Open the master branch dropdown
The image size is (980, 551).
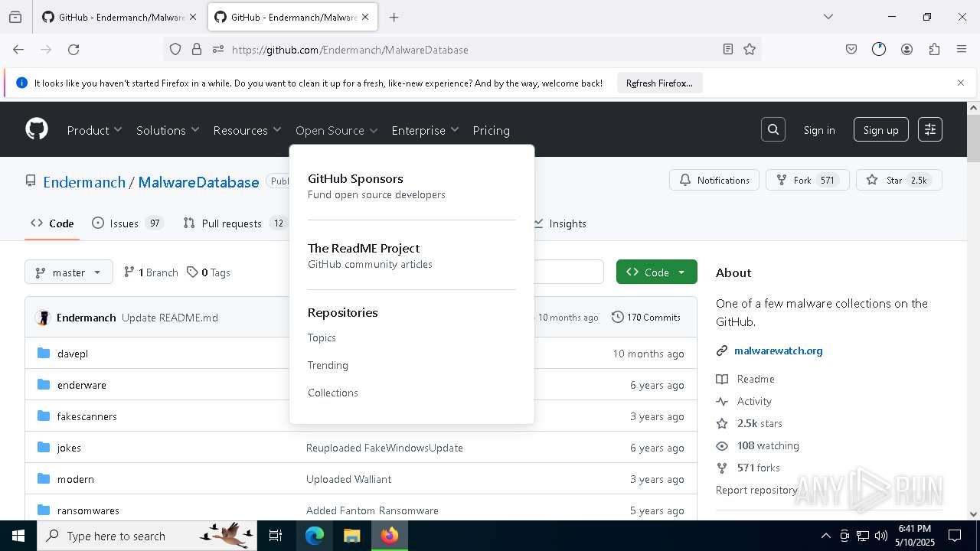click(x=69, y=272)
